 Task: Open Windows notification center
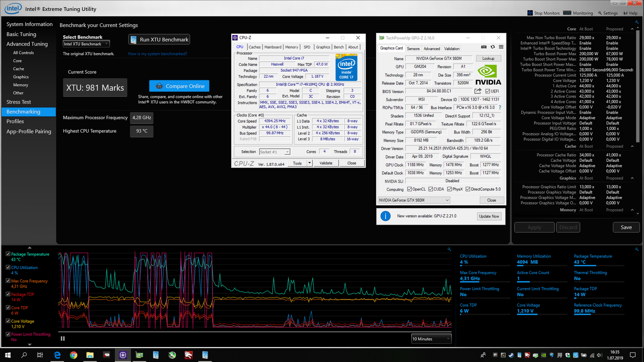pyautogui.click(x=633, y=355)
